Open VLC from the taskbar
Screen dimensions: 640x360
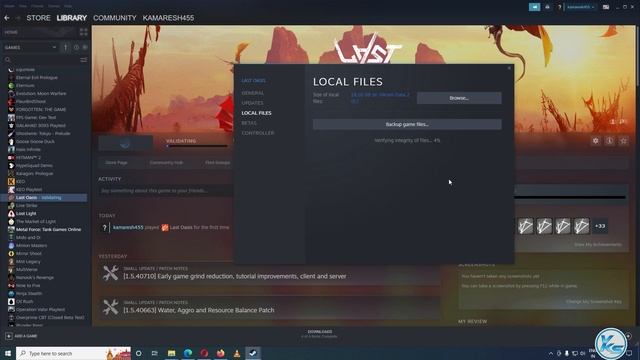[237, 353]
